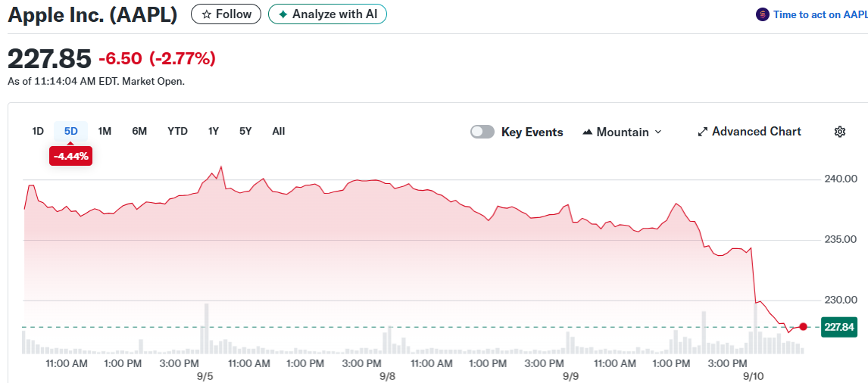868x383 pixels.
Task: Open the Time to act on AAPL link
Action: tap(820, 15)
